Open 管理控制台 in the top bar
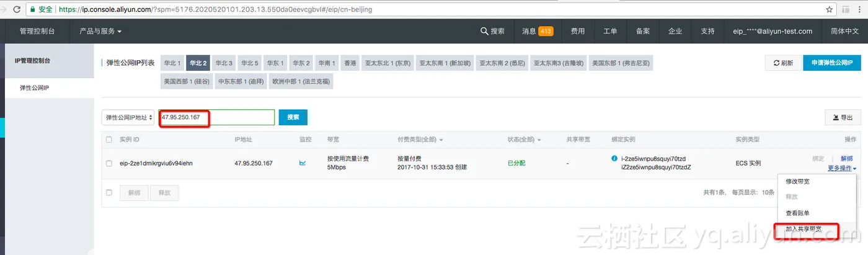Viewport: 868px width, 255px height. click(x=37, y=31)
